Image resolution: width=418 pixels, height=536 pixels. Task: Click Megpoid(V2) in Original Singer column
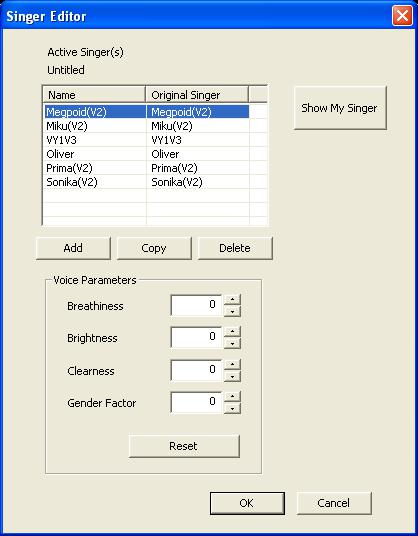tap(181, 112)
